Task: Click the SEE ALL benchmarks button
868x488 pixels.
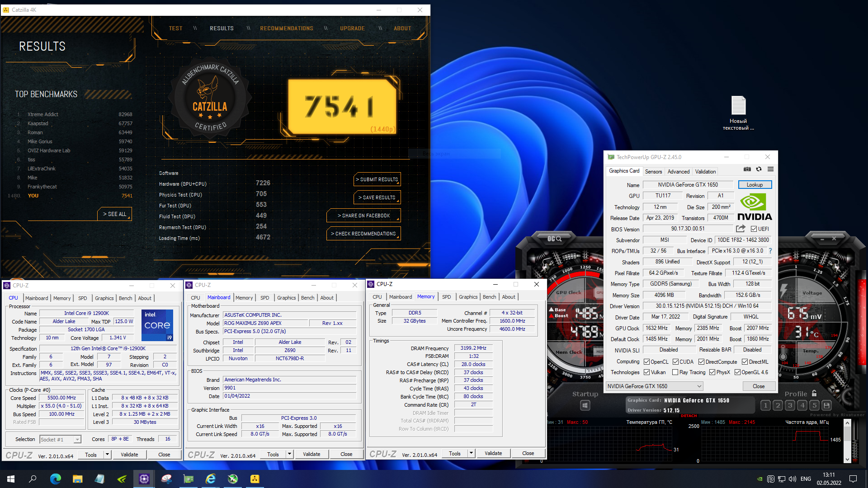Action: point(114,214)
